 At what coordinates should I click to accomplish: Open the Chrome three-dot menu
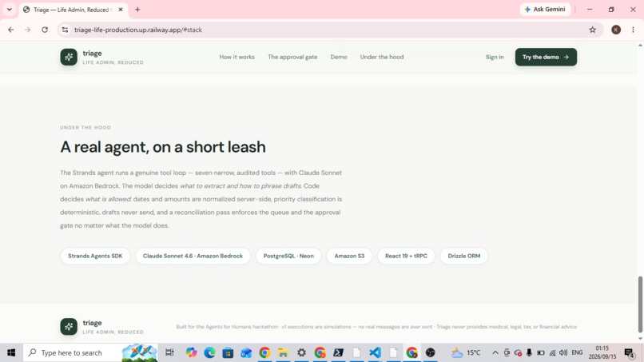pos(633,30)
